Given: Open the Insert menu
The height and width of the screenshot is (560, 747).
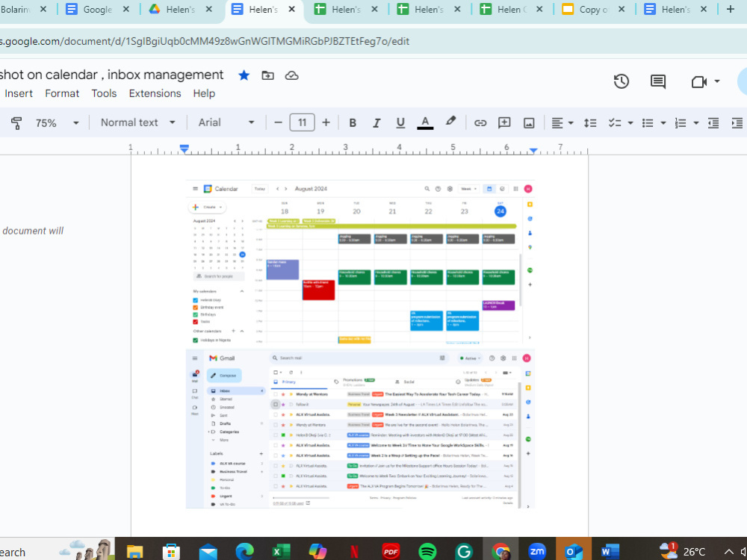Looking at the screenshot, I should (19, 93).
